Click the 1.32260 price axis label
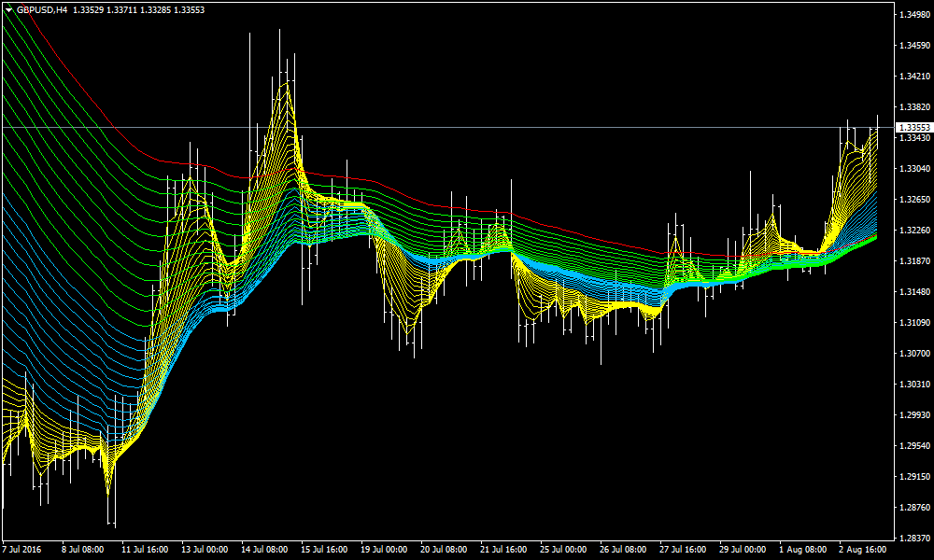The image size is (934, 560). 913,231
